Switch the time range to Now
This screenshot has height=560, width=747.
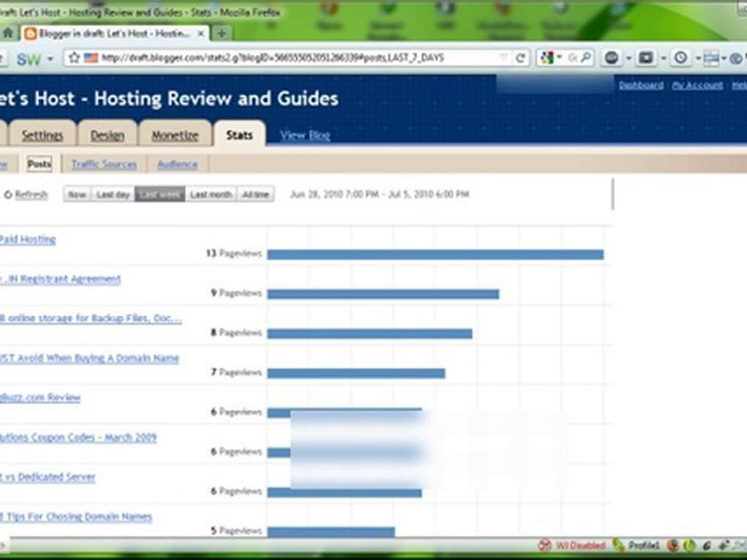(77, 194)
